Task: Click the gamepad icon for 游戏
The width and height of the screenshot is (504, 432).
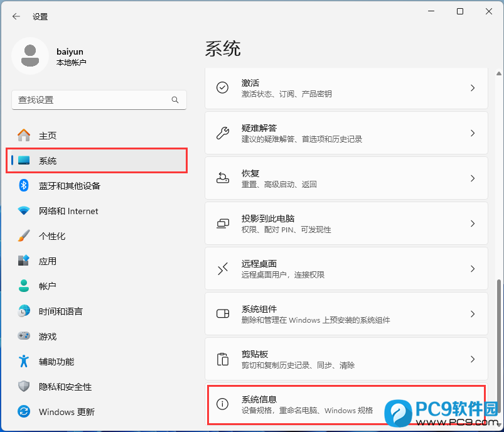Action: [24, 336]
